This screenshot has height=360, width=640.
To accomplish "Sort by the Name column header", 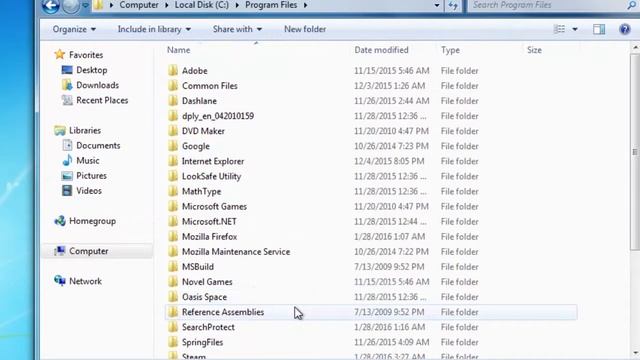I will [178, 50].
